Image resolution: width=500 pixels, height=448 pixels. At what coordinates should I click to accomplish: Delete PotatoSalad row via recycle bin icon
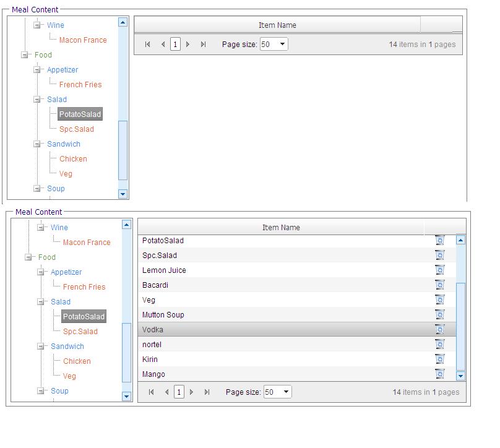[440, 240]
